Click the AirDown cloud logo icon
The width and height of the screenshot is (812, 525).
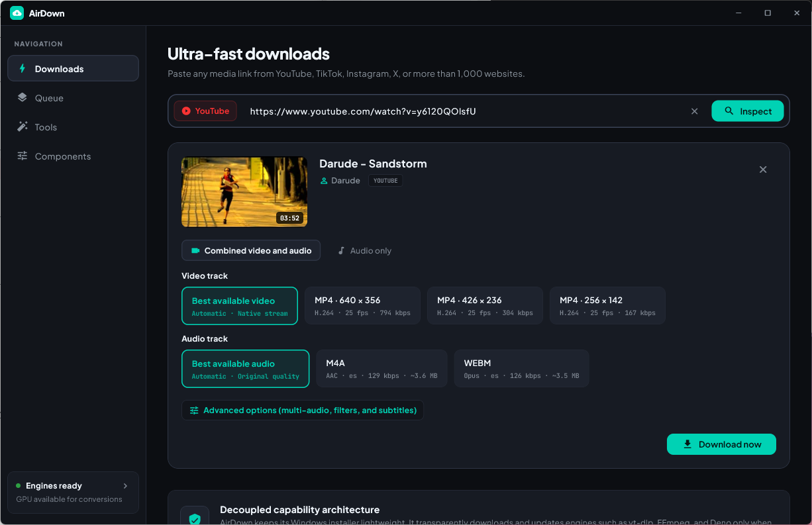[17, 13]
